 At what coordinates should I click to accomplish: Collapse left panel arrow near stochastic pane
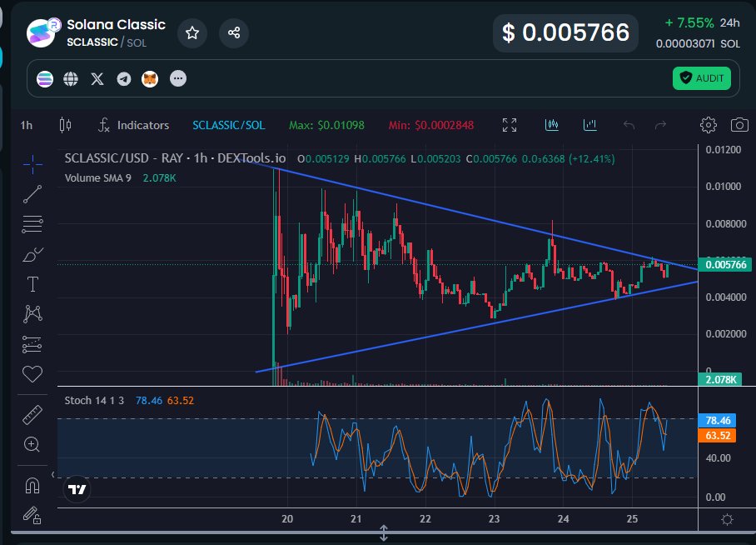pos(53,474)
